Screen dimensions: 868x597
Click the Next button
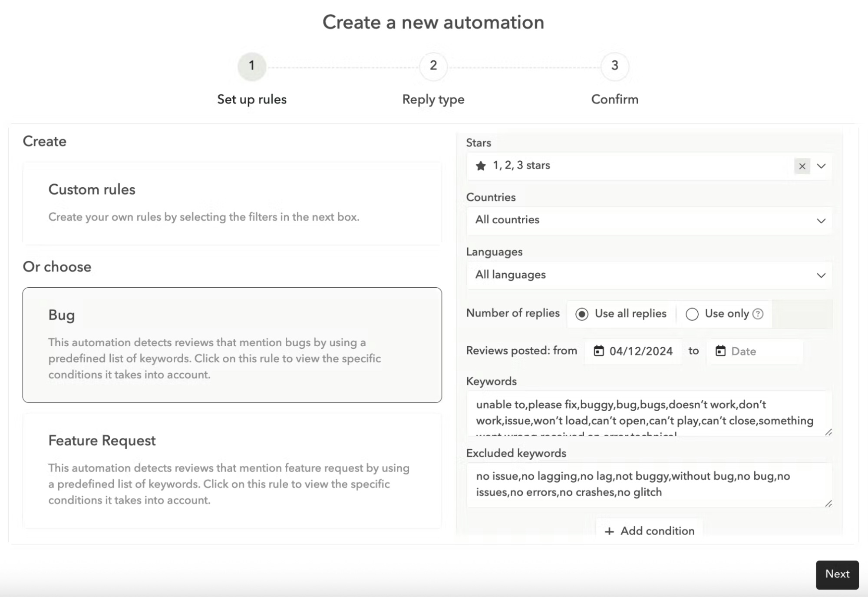837,574
